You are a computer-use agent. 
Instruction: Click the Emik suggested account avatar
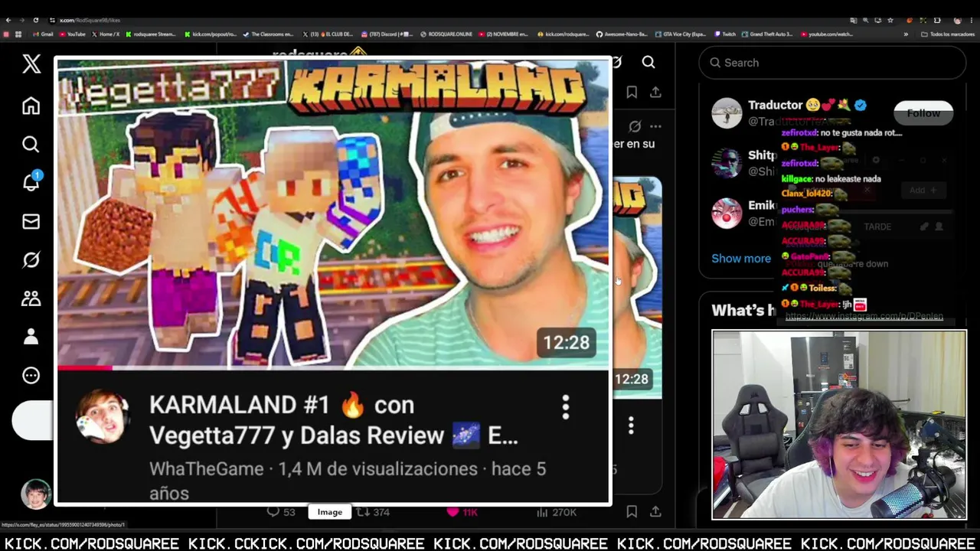tap(727, 214)
